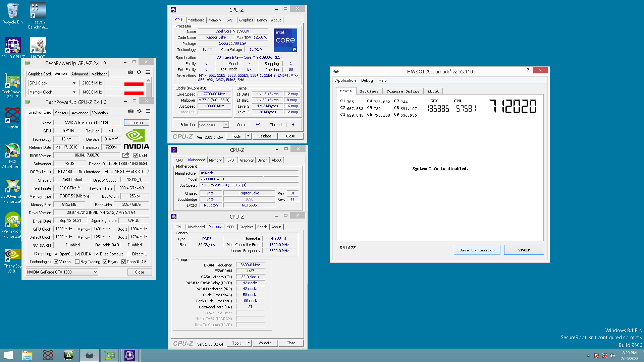This screenshot has width=644, height=362.
Task: Toggle CUDA computing checkbox
Action: click(x=78, y=254)
